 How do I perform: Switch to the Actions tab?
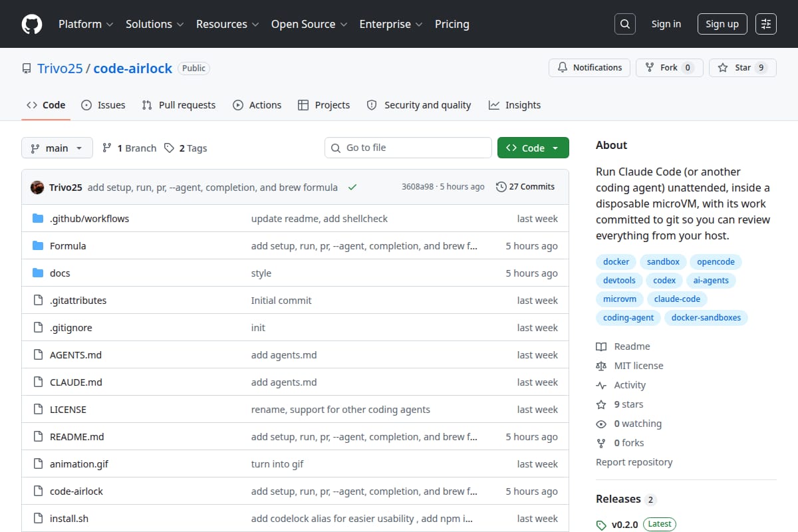coord(257,105)
